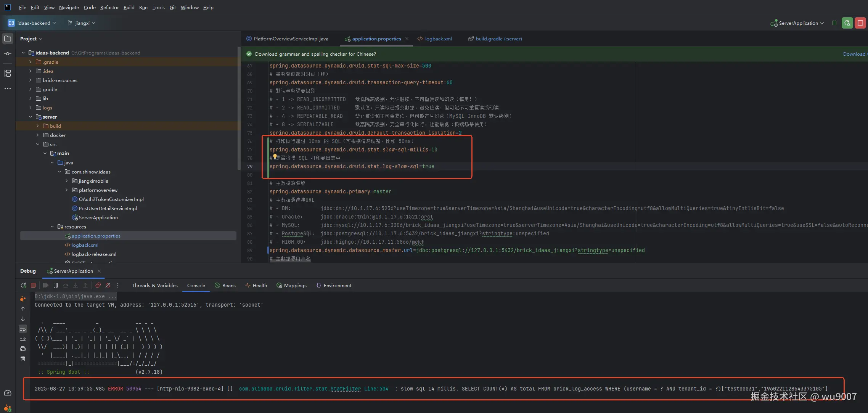Toggle Soft-Wrap in console gutter
This screenshot has height=413, width=868.
point(23,329)
